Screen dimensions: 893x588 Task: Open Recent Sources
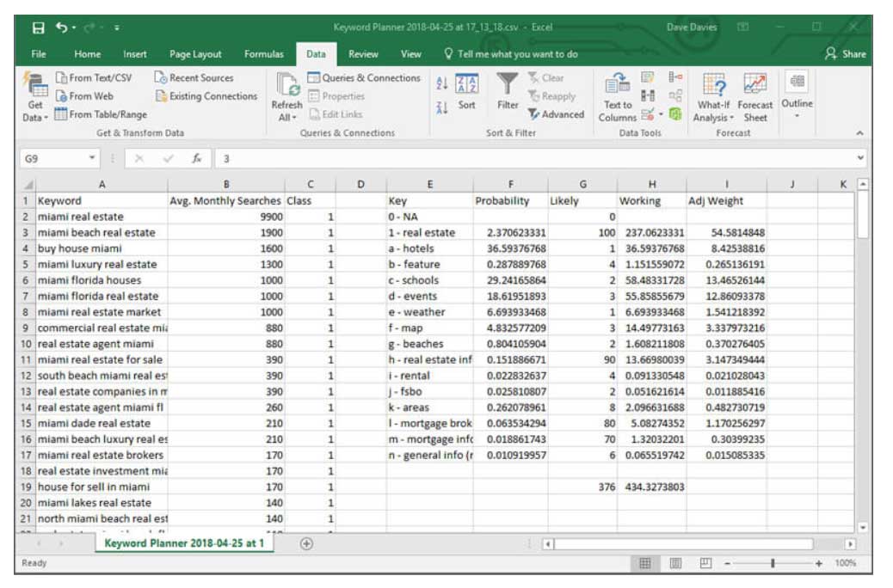(194, 78)
